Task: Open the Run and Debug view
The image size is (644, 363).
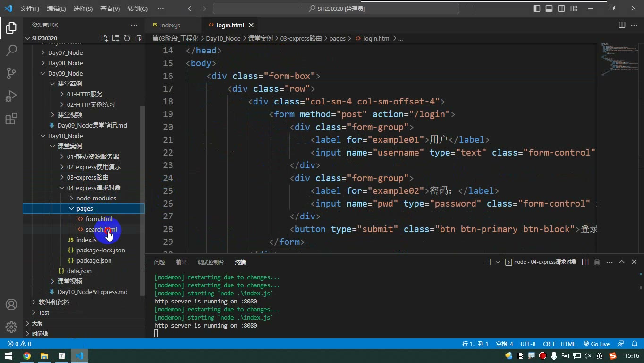Action: pyautogui.click(x=11, y=96)
